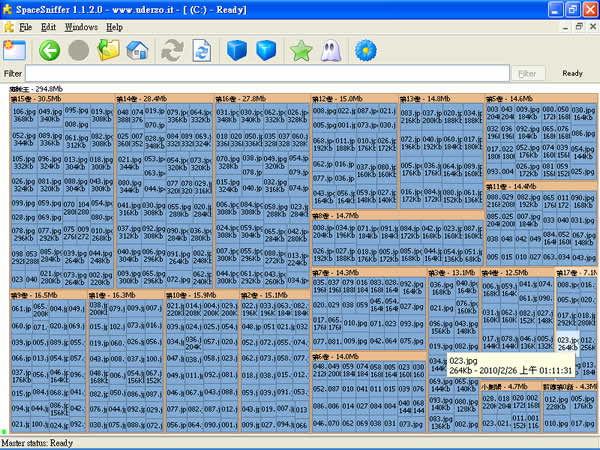Open the Edit menu
The height and width of the screenshot is (450, 600).
coord(48,27)
